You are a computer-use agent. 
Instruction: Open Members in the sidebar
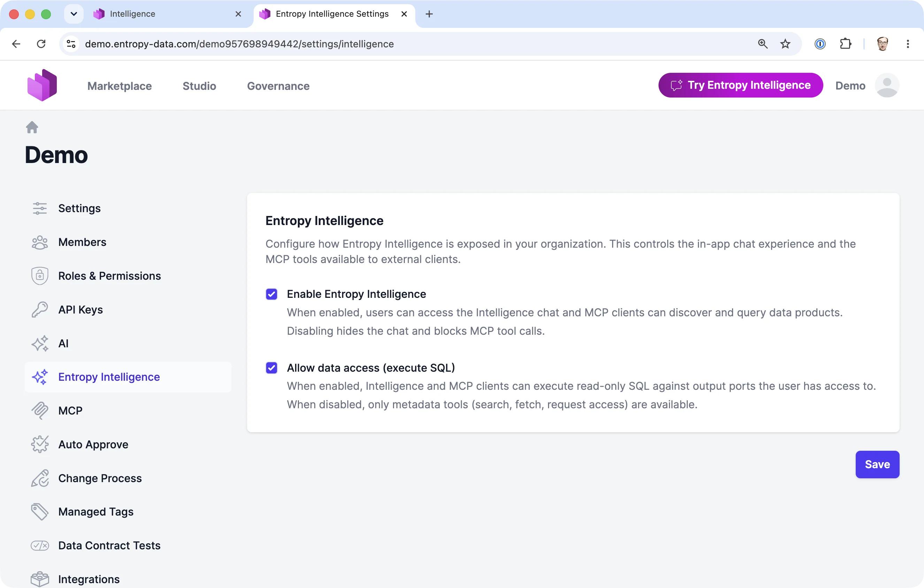128,242
